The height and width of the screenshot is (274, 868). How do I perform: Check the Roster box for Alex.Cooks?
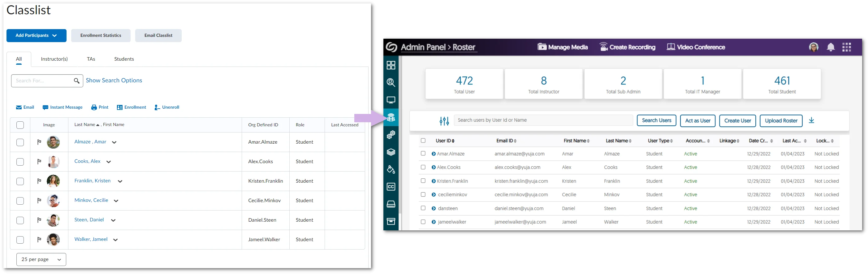423,167
